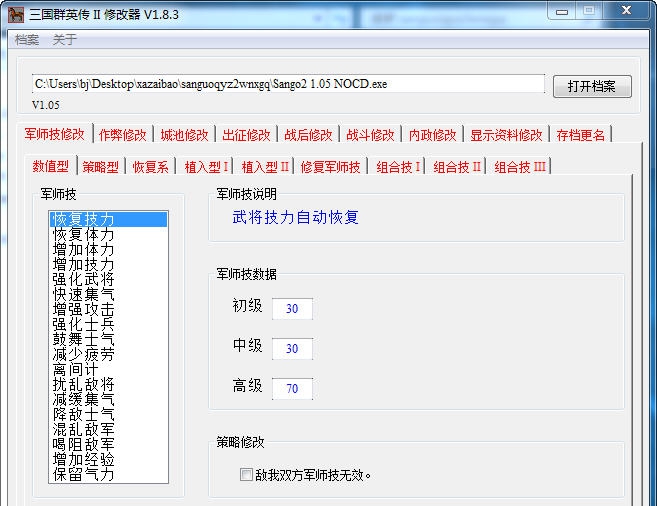This screenshot has width=657, height=506.
Task: Switch to the 城池修改 tab
Action: (x=184, y=135)
